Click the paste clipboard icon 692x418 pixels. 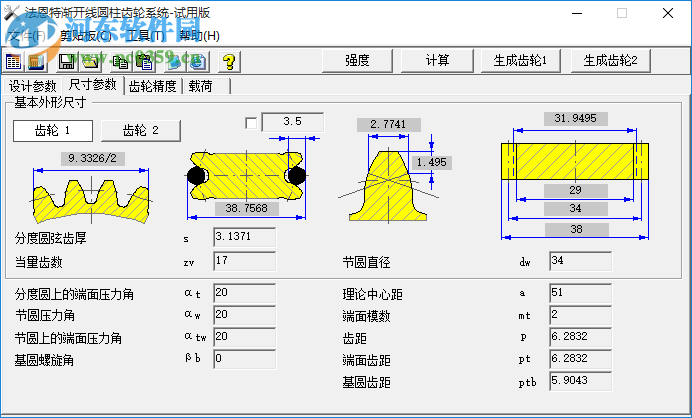point(144,61)
